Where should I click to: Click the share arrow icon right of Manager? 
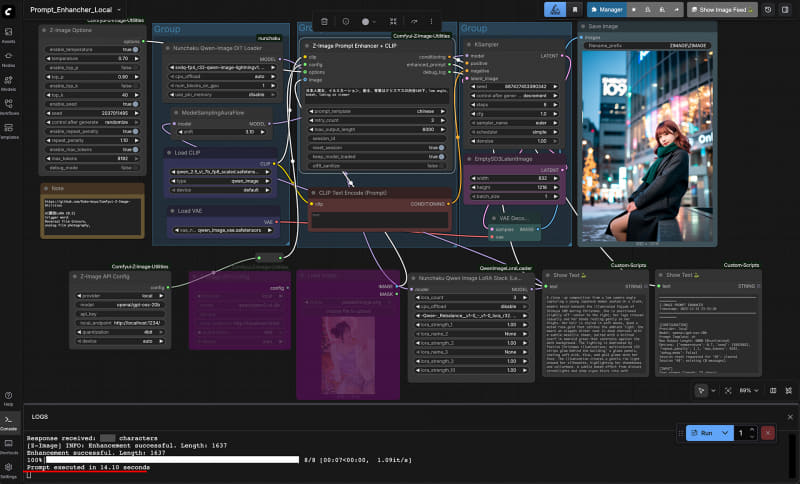677,10
